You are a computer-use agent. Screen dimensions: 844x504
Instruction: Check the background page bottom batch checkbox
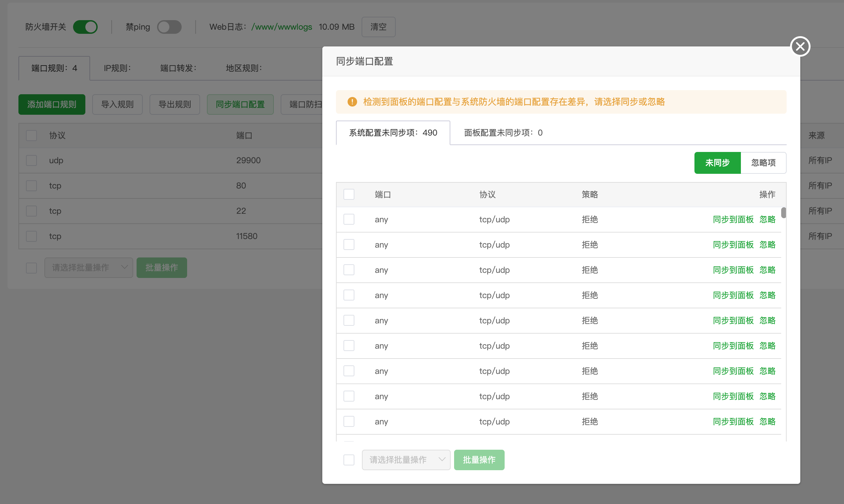31,267
